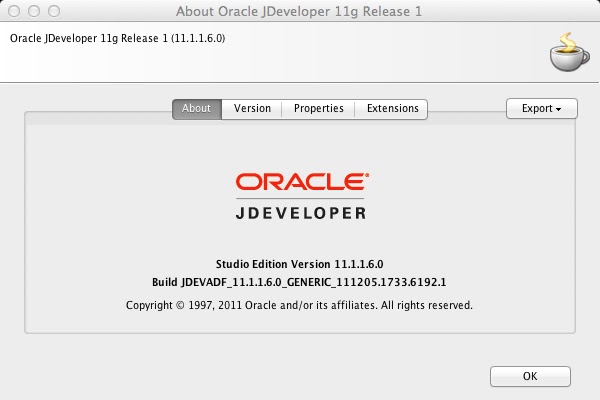600x400 pixels.
Task: Close the About dialog window
Action: click(x=14, y=11)
